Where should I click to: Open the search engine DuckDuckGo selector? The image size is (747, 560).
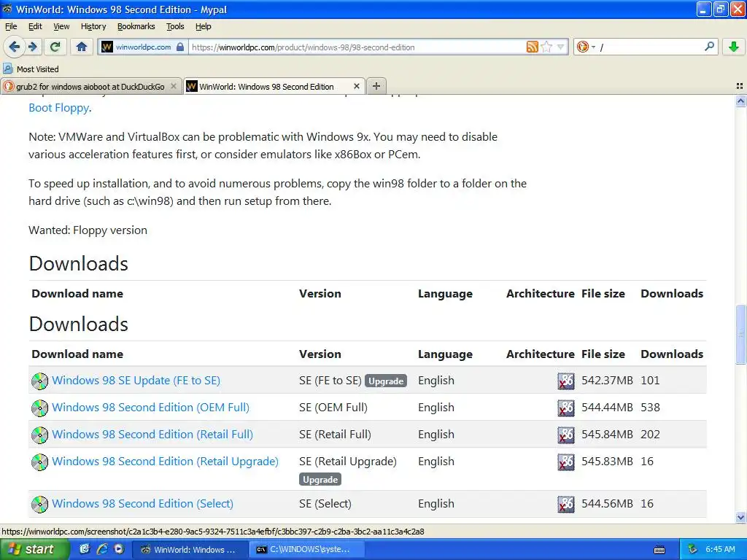(x=586, y=47)
